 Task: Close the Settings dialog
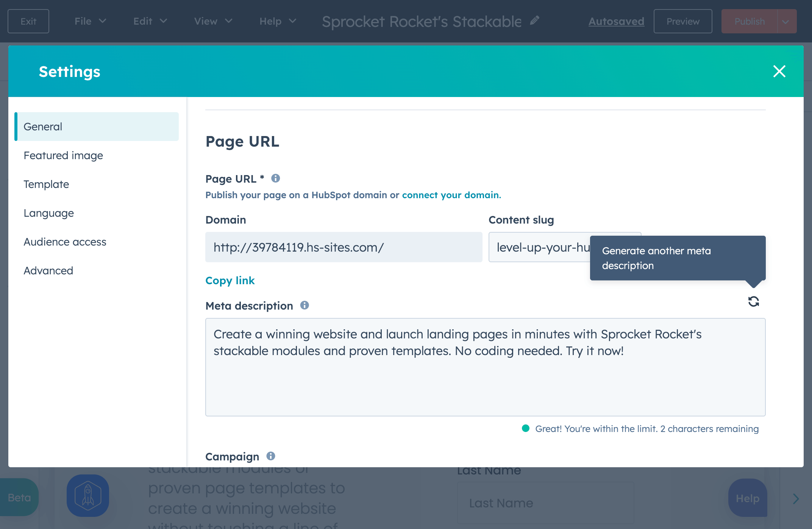click(779, 71)
